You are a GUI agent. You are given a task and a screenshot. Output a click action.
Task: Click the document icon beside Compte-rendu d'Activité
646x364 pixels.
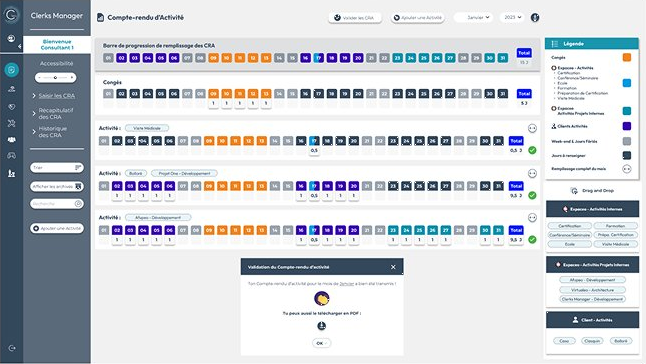pos(100,17)
